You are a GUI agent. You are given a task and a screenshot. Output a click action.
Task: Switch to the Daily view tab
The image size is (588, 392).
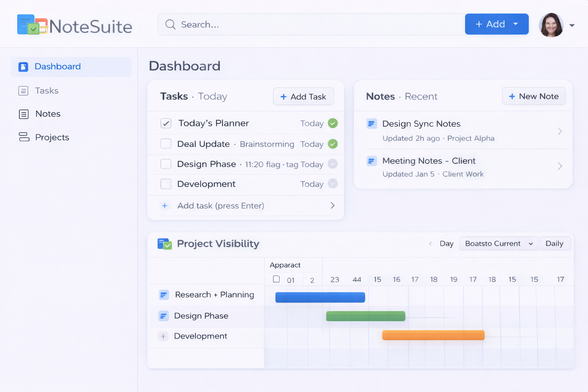coord(555,243)
